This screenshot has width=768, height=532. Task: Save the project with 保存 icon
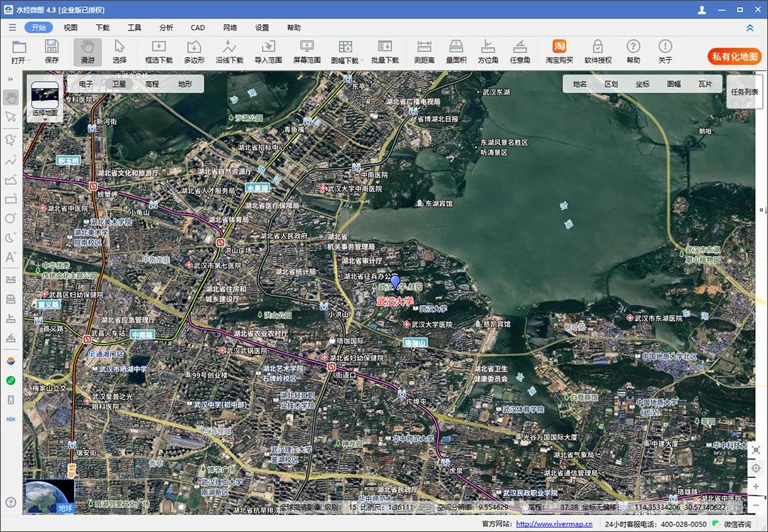(x=51, y=47)
